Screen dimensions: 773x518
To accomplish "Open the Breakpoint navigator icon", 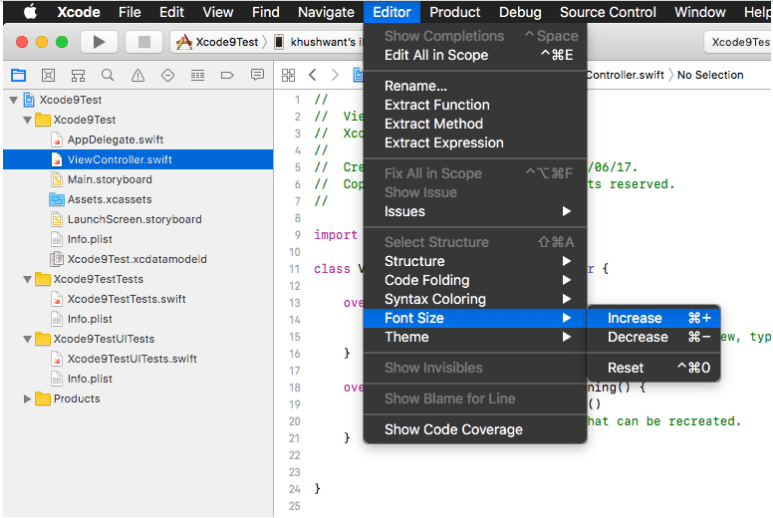I will 227,75.
